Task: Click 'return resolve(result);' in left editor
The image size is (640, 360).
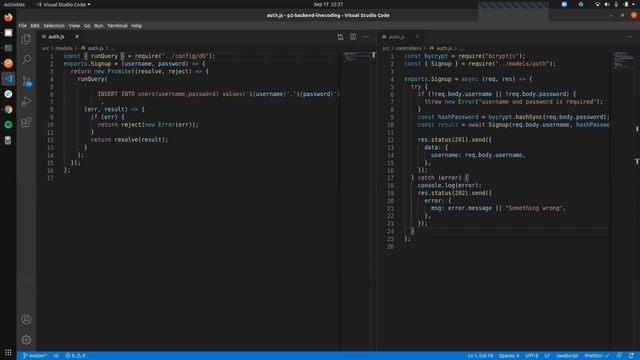Action: (129, 140)
